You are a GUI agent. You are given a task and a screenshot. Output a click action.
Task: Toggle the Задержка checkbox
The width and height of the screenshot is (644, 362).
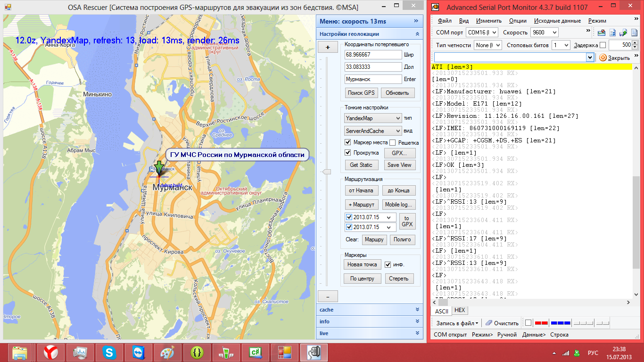click(603, 45)
